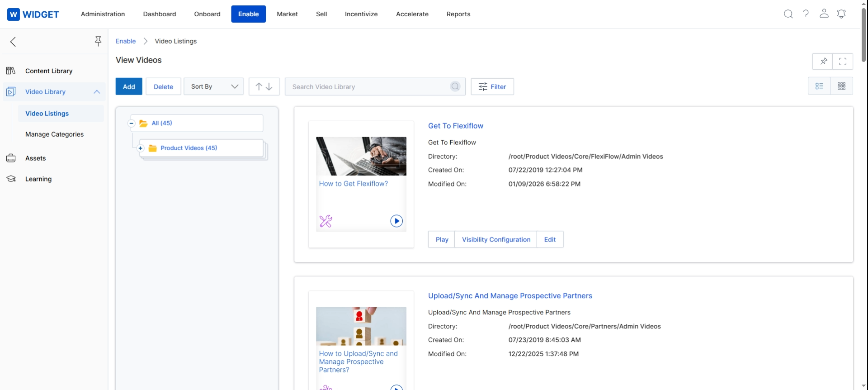Open Learning in sidebar
Viewport: 868px width, 390px height.
38,179
